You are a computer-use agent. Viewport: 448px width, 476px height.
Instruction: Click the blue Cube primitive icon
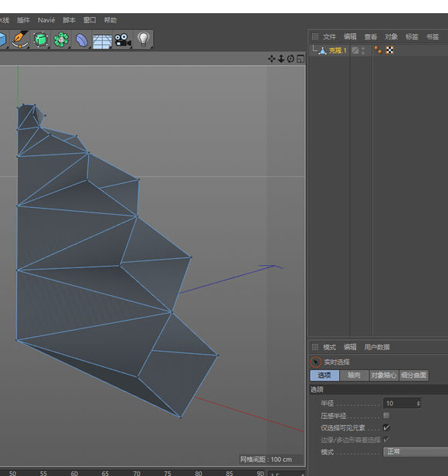(3, 39)
